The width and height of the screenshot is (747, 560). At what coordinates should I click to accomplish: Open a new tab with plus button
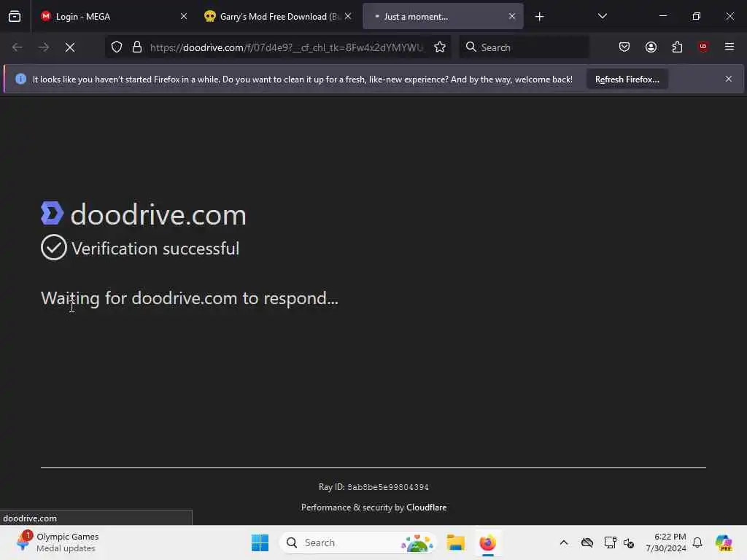[x=539, y=17]
